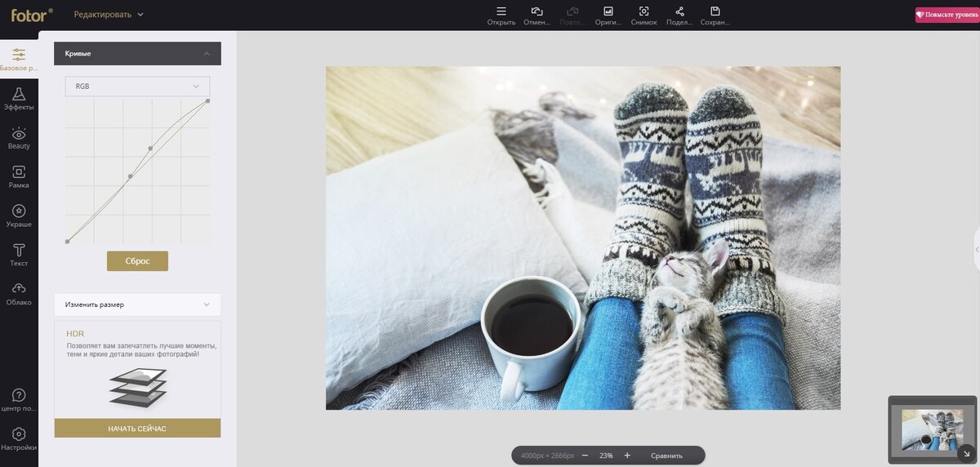Select the upper-middle curve control point
The image size is (980, 467).
(150, 149)
